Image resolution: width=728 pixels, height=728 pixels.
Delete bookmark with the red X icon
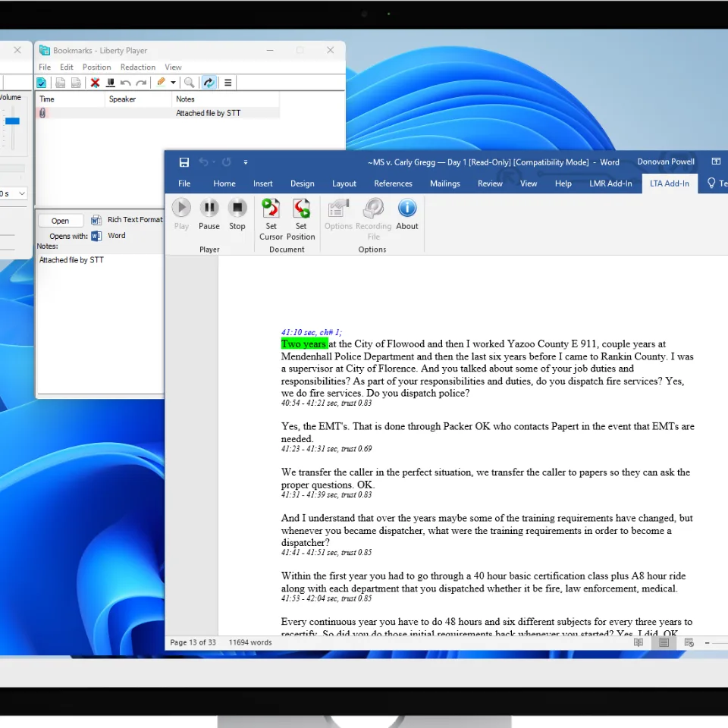click(x=96, y=83)
